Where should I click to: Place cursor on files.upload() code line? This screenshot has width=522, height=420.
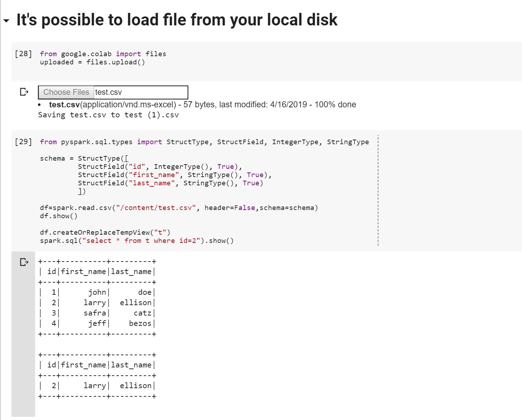pyautogui.click(x=92, y=62)
